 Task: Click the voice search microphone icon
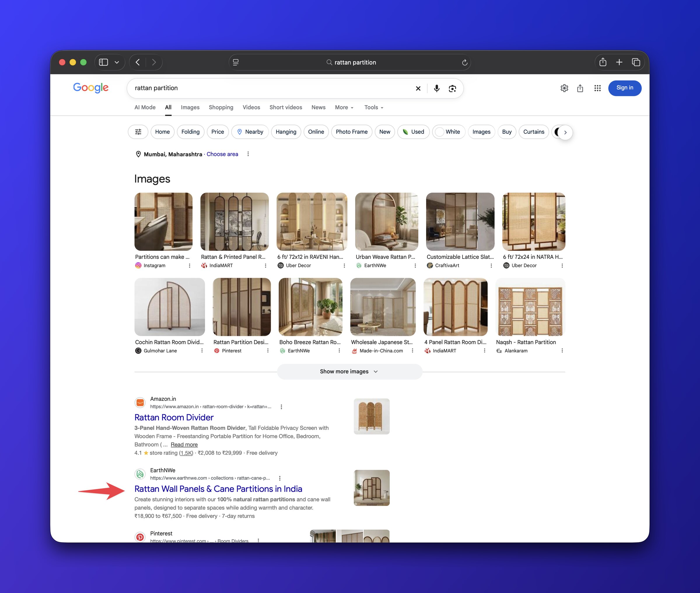436,88
